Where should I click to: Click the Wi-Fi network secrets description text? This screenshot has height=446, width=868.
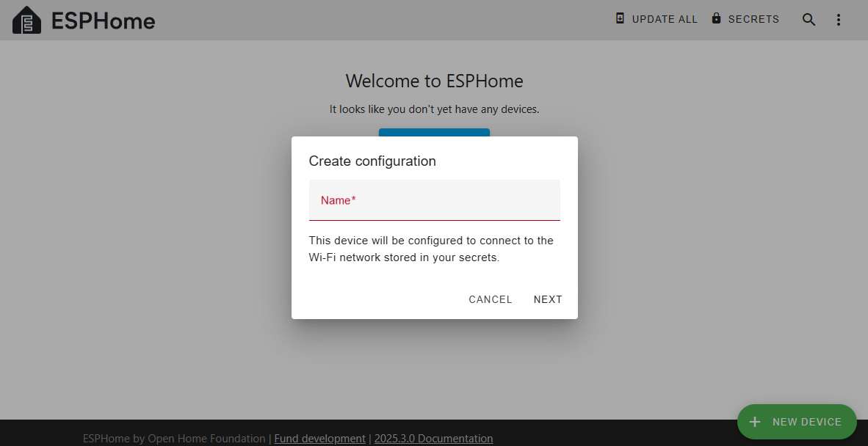tap(431, 249)
